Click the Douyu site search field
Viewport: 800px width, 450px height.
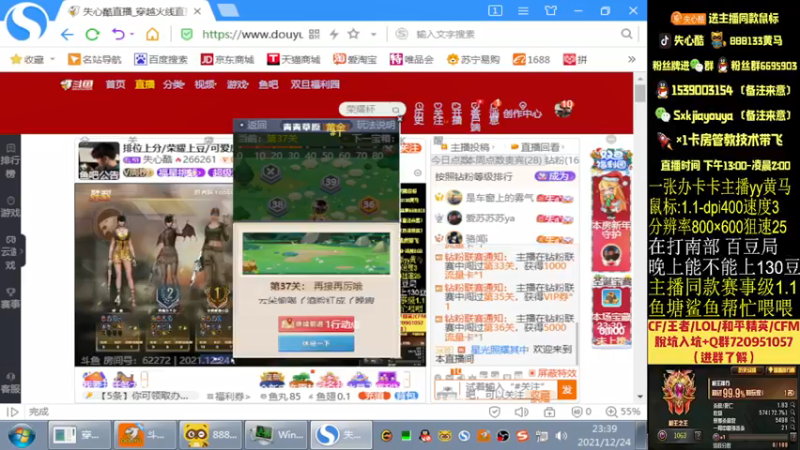click(372, 109)
